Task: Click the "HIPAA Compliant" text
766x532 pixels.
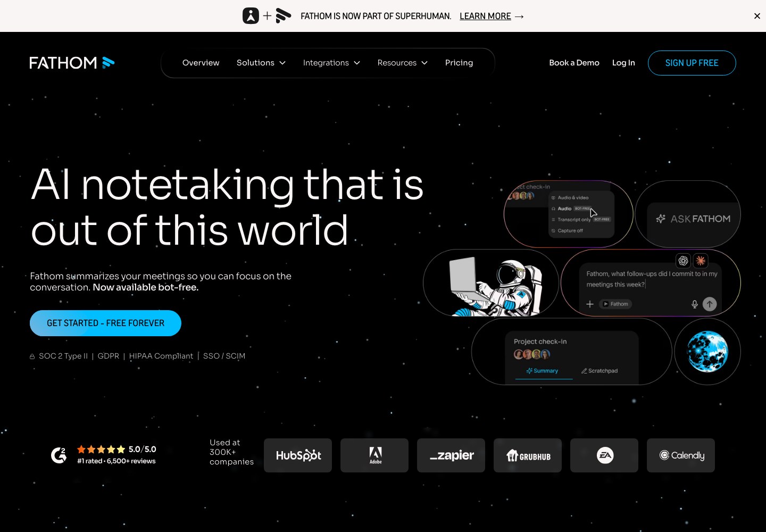Action: [161, 356]
